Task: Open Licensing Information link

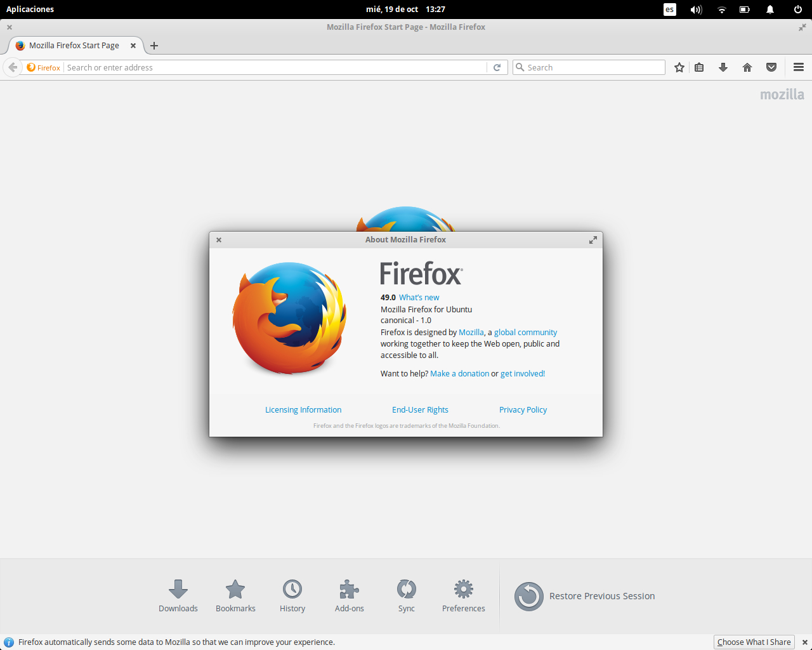Action: (303, 410)
